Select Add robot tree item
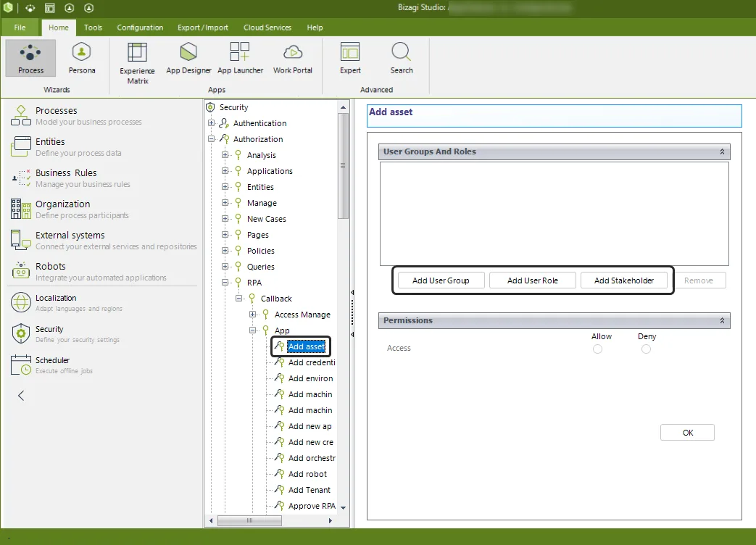756x545 pixels. [x=307, y=474]
